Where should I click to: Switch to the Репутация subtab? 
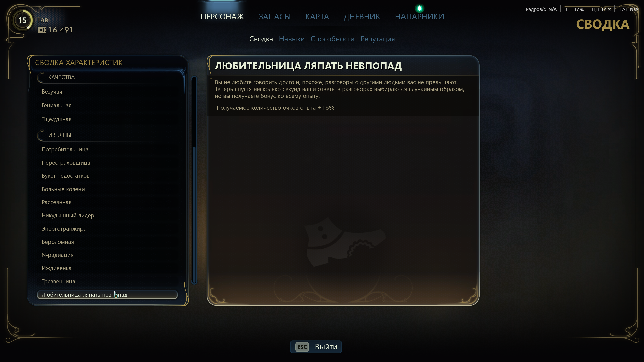tap(377, 39)
